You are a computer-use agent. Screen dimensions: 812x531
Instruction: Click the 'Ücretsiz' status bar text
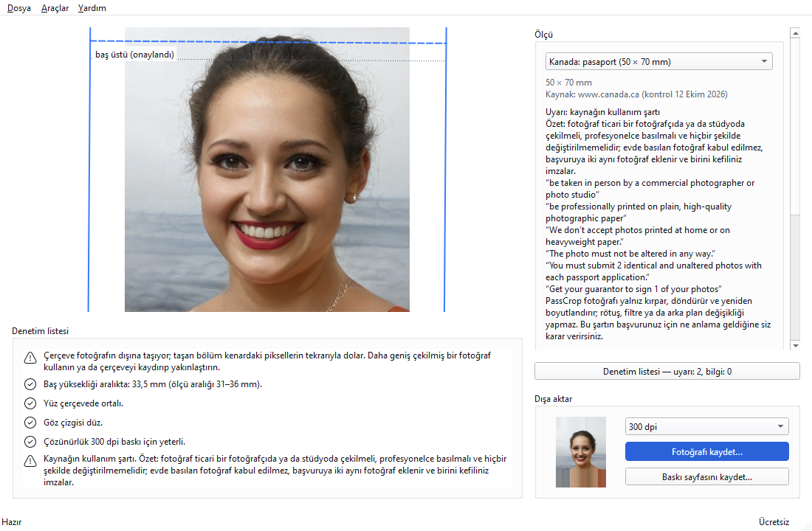pyautogui.click(x=774, y=521)
